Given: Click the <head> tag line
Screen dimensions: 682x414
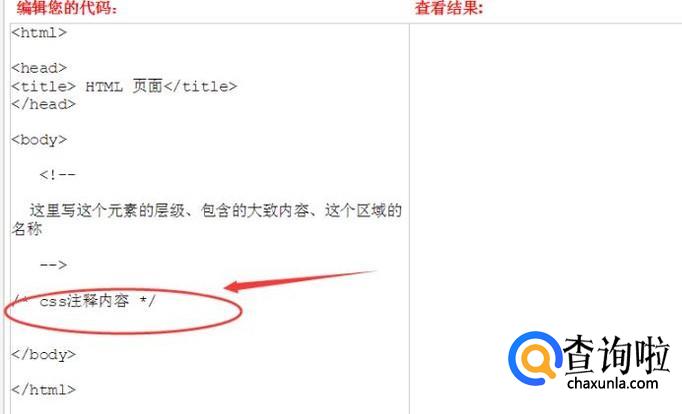Looking at the screenshot, I should (39, 68).
